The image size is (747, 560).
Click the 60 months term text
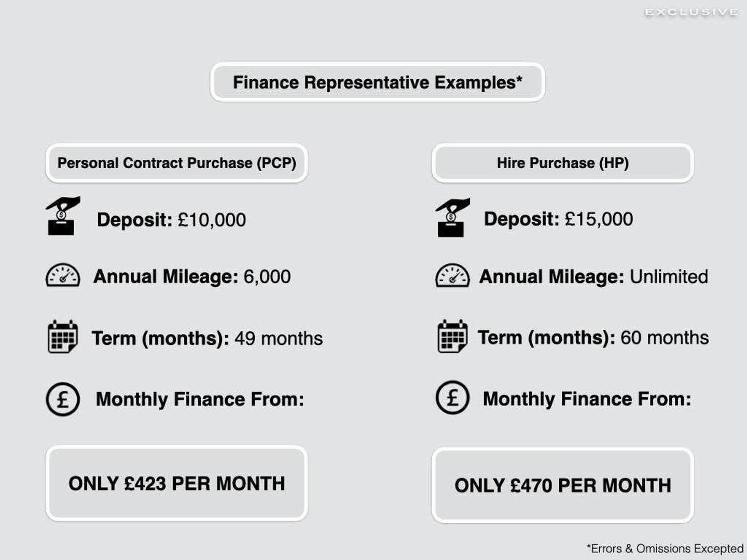click(x=665, y=338)
